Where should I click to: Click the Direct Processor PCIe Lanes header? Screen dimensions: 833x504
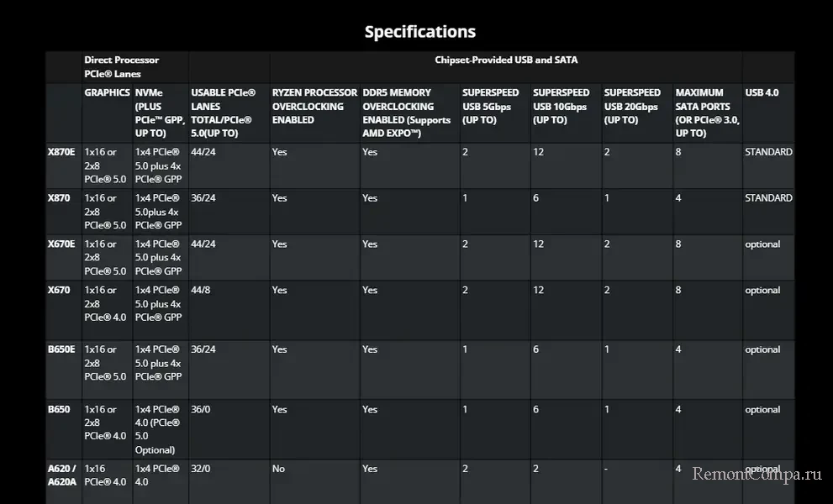(x=122, y=66)
